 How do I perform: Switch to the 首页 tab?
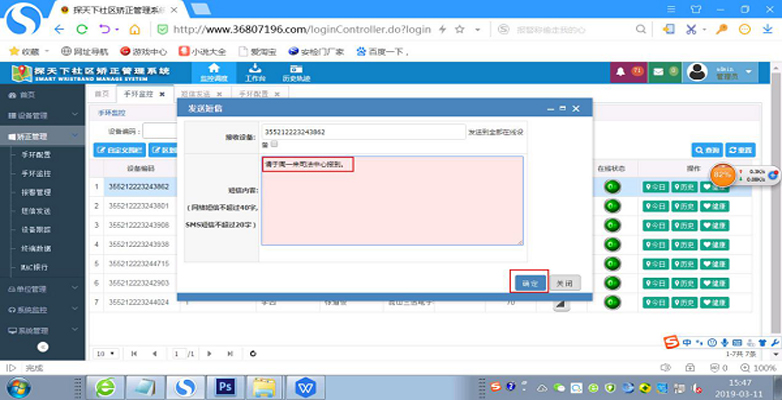tap(101, 94)
